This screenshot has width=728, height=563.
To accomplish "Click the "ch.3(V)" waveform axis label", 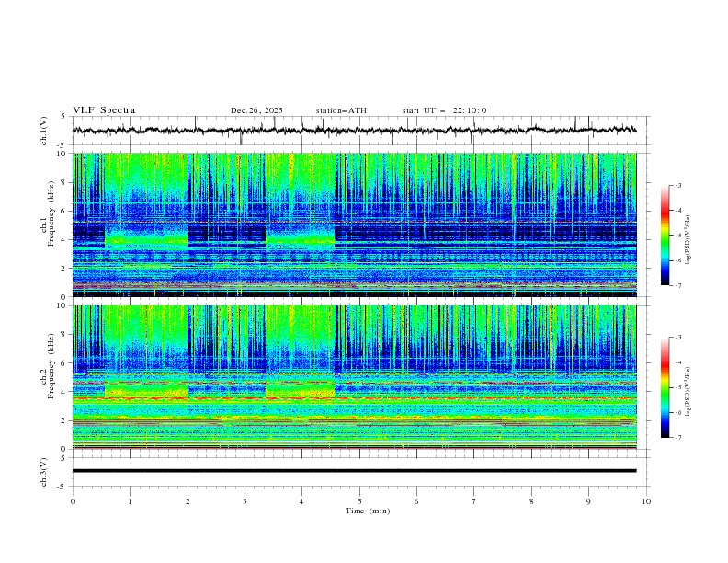I will 44,472.
